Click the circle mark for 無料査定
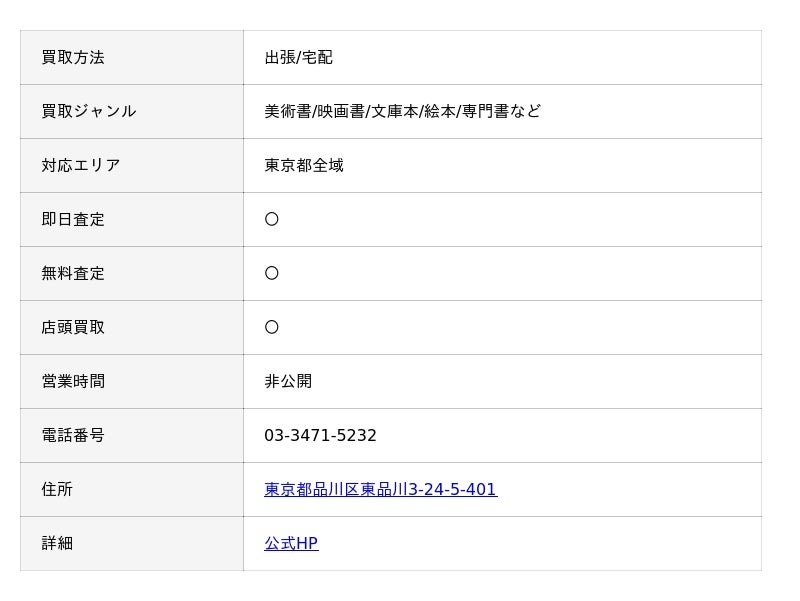800x601 pixels. (x=272, y=273)
